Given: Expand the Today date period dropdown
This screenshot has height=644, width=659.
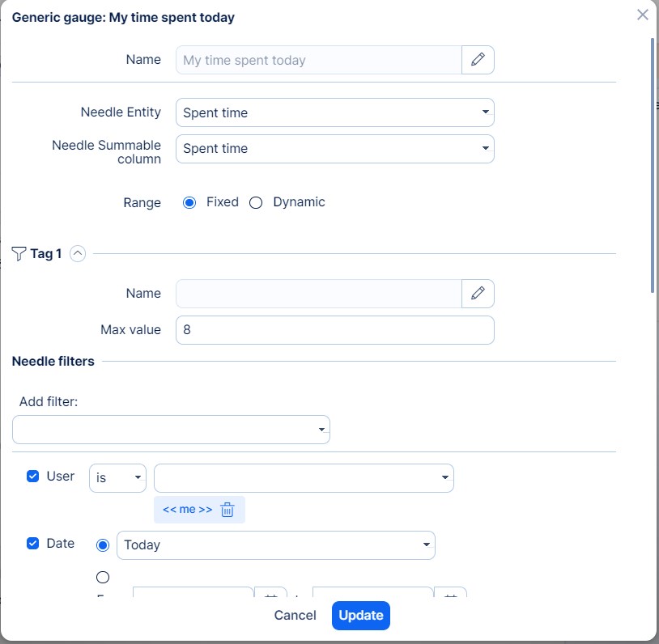Looking at the screenshot, I should 276,545.
